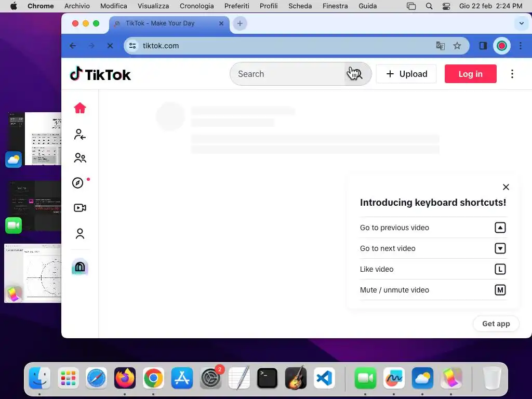
Task: Open the Cronologia menu
Action: click(197, 6)
